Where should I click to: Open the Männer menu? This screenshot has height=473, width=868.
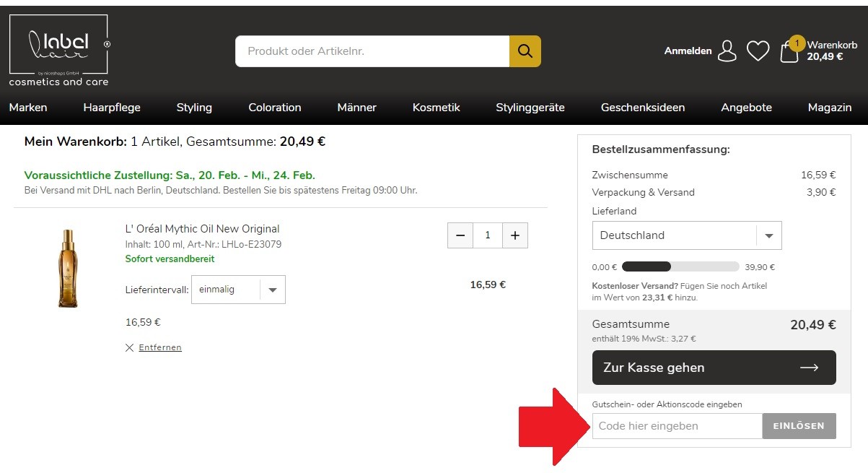point(356,108)
